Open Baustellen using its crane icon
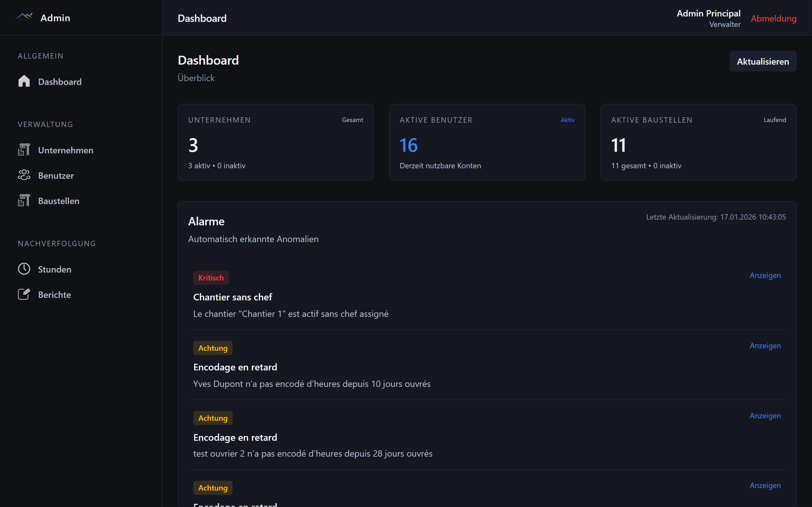 24,200
